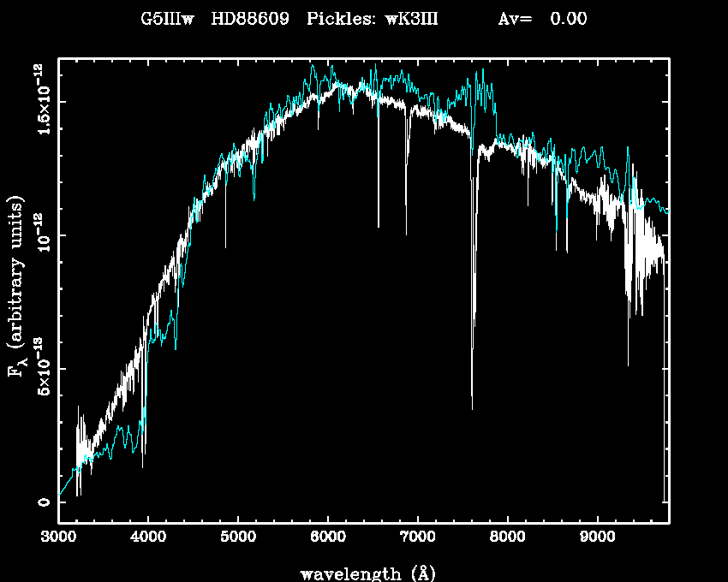The image size is (728, 582).
Task: Click the G5IIIw spectral type label
Action: 168,19
